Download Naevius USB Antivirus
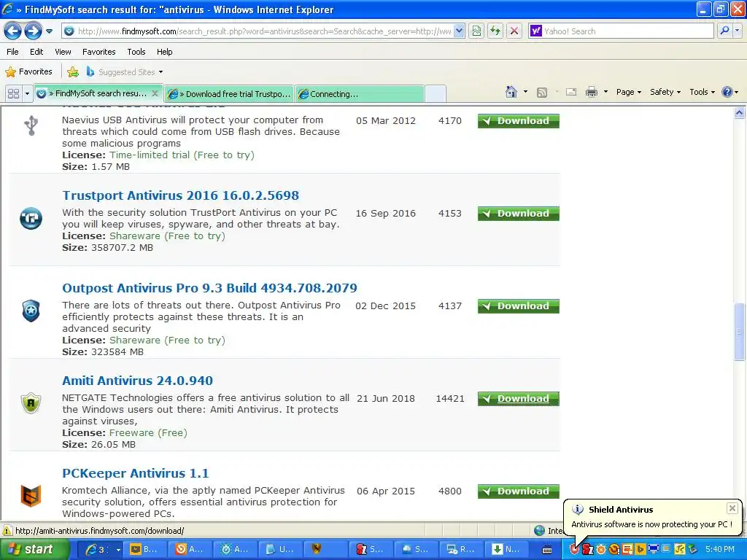Screen dimensions: 747x560 click(x=519, y=121)
